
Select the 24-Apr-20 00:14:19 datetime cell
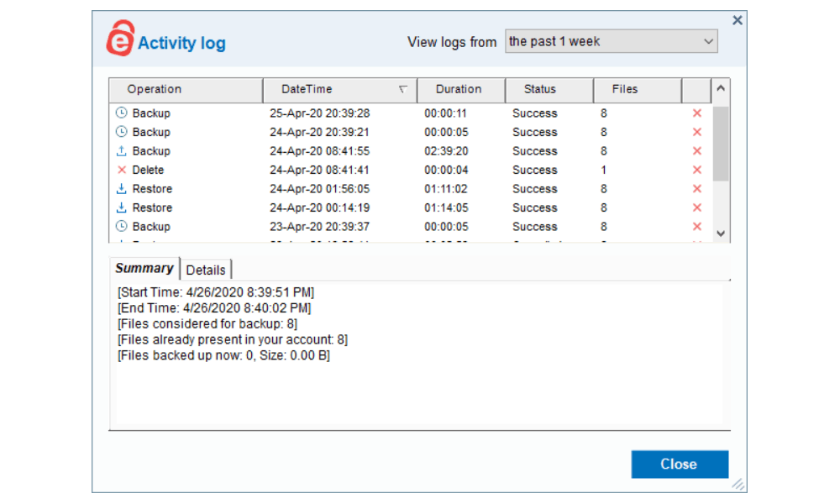[320, 207]
